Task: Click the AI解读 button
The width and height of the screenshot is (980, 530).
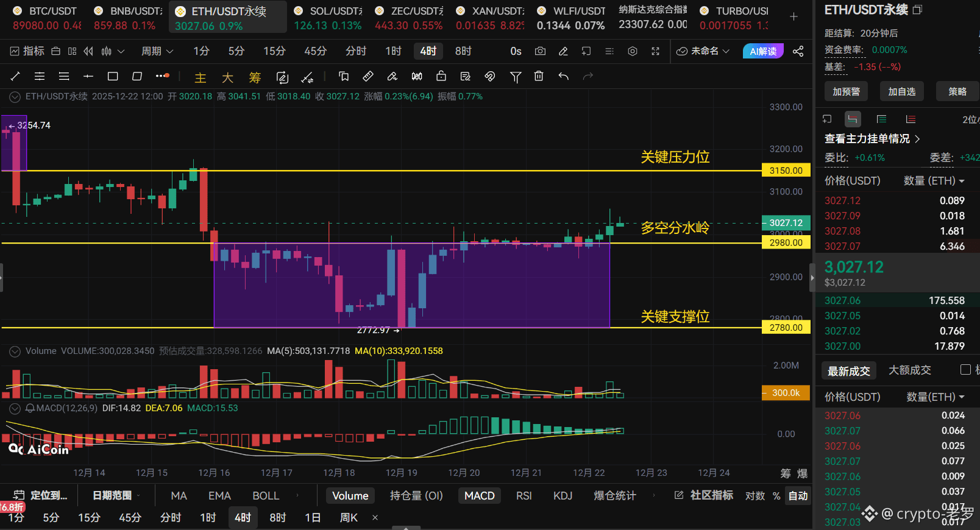Action: [x=763, y=51]
